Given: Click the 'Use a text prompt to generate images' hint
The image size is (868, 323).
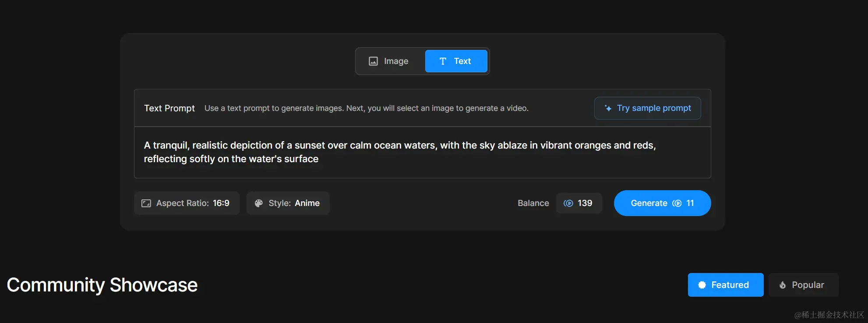Looking at the screenshot, I should pos(367,108).
